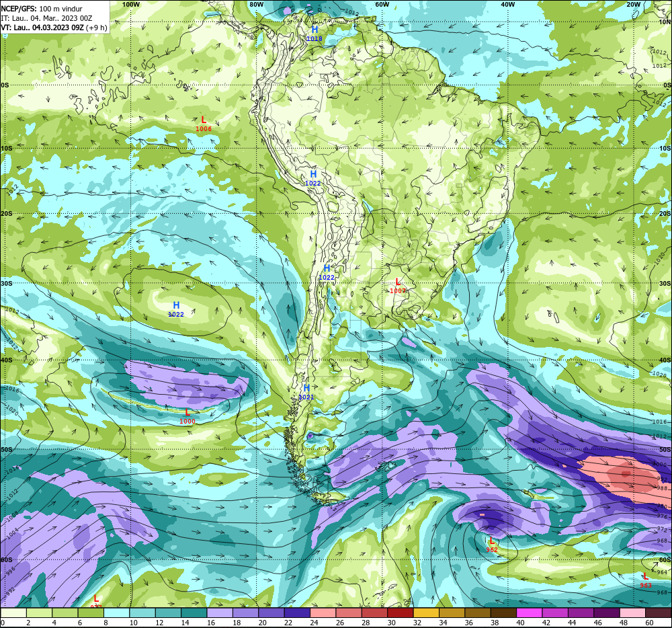The image size is (672, 628).
Task: Click the lavender 16–18 legend swatch
Action: (220, 613)
